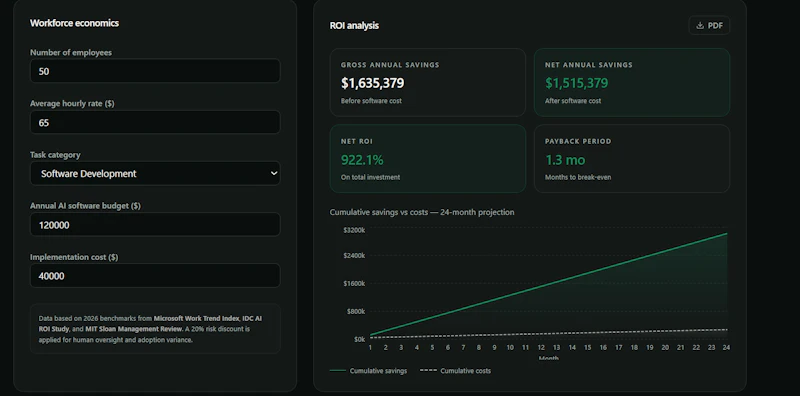This screenshot has height=396, width=800.
Task: Focus the Number of employees field
Action: (x=155, y=71)
